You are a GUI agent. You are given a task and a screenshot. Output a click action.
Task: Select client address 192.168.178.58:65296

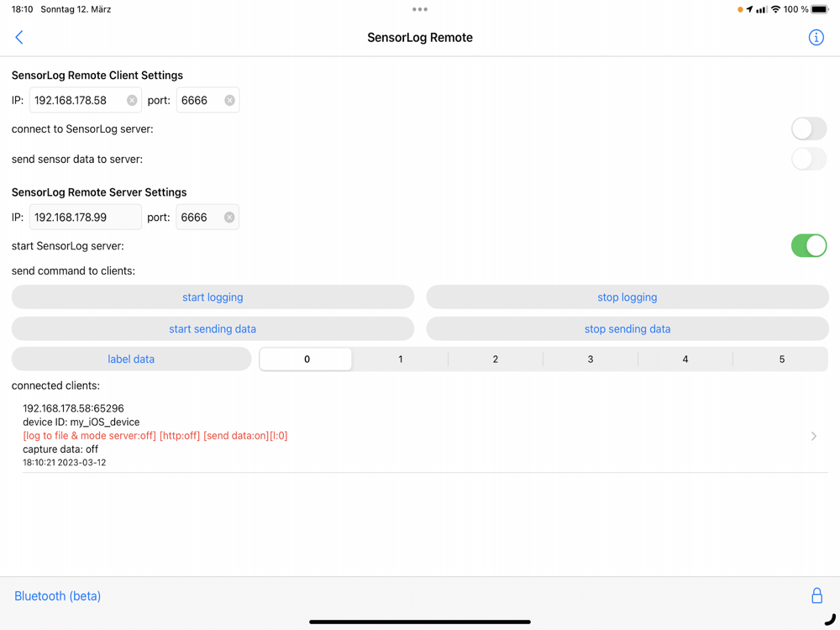coord(73,408)
